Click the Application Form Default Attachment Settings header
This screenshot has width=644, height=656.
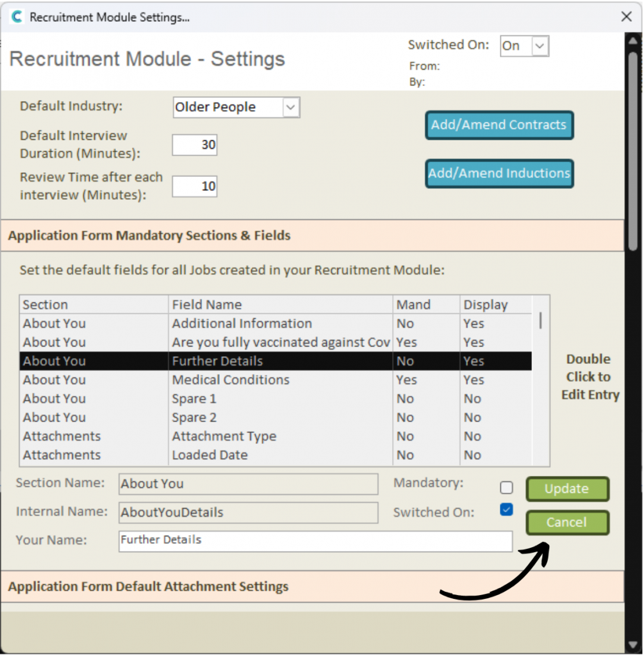click(x=312, y=587)
